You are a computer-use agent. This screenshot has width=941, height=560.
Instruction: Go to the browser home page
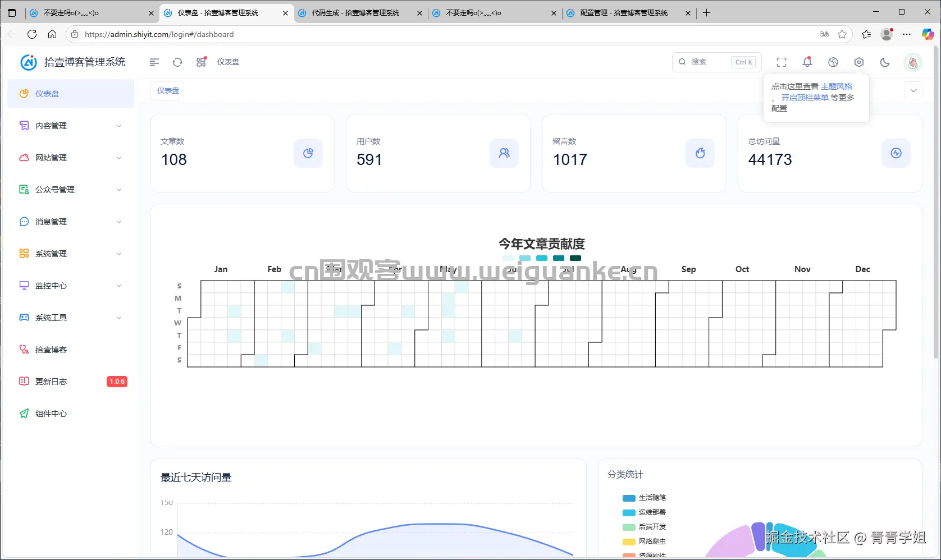tap(52, 34)
